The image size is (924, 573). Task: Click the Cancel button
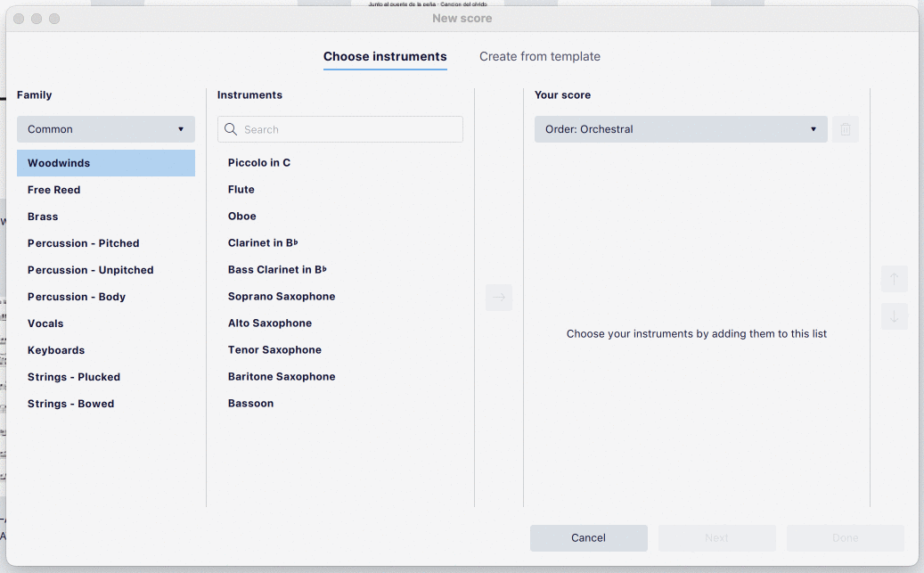tap(588, 537)
